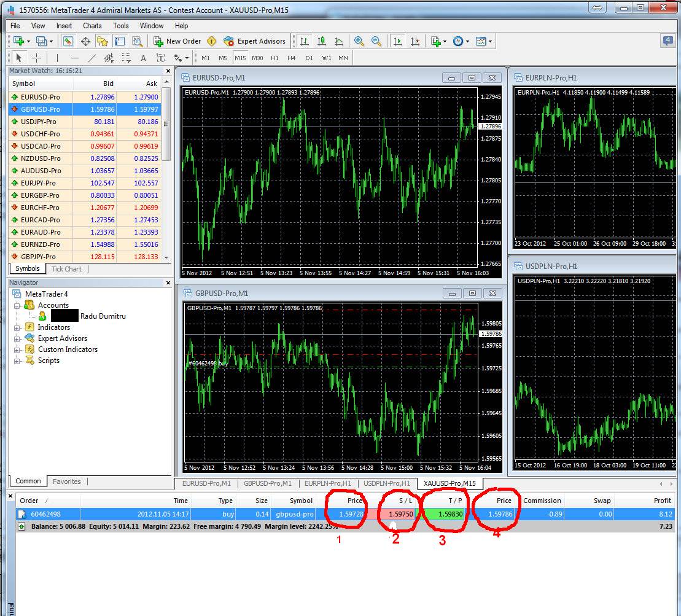Screen dimensions: 681x616
Task: Click the Templates toolbar icon
Action: 481,41
